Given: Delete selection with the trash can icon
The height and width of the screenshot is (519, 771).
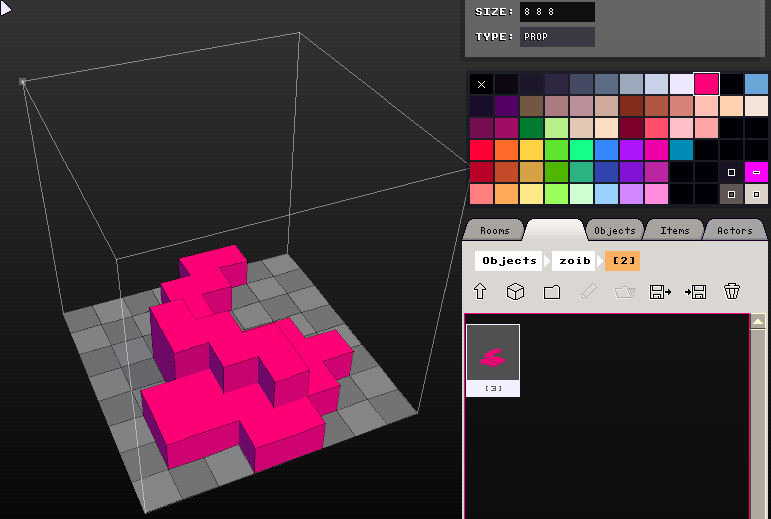Looking at the screenshot, I should point(732,291).
